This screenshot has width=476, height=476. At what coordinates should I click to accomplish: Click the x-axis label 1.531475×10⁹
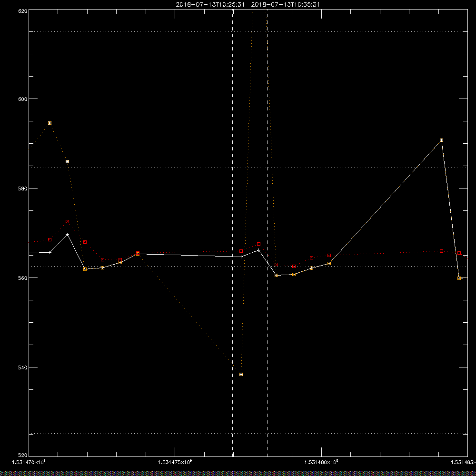coord(175,462)
